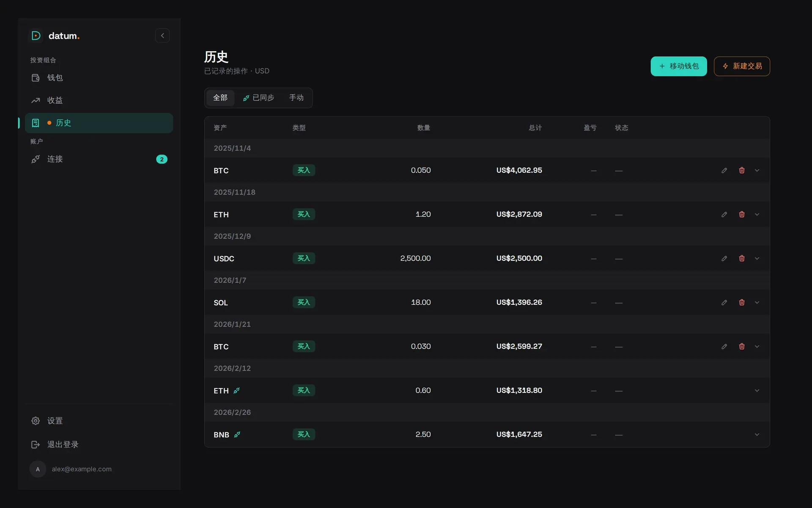Expand the SOL US$1,396.26 row
This screenshot has height=508, width=812.
coord(757,302)
